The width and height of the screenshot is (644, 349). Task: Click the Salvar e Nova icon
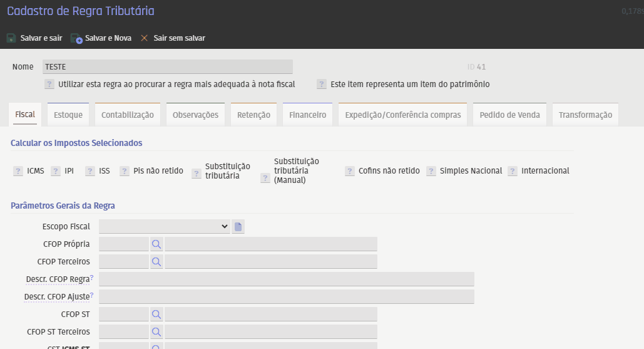pyautogui.click(x=76, y=38)
